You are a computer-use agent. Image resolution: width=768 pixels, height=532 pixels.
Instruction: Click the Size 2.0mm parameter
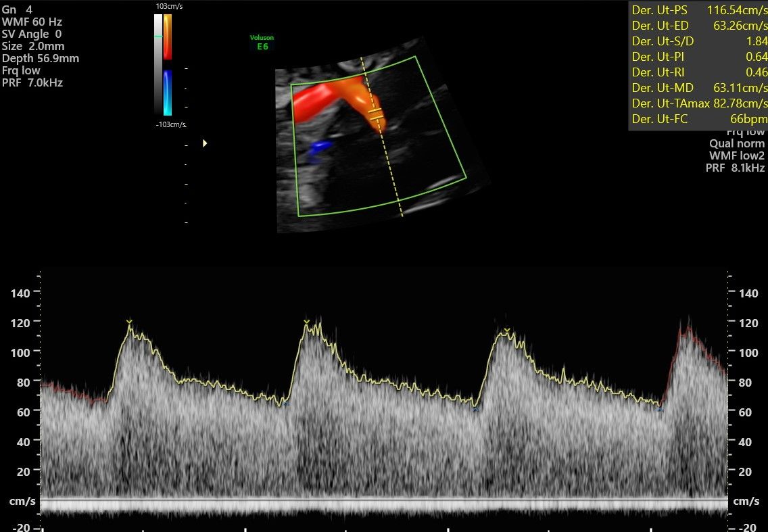pos(33,47)
